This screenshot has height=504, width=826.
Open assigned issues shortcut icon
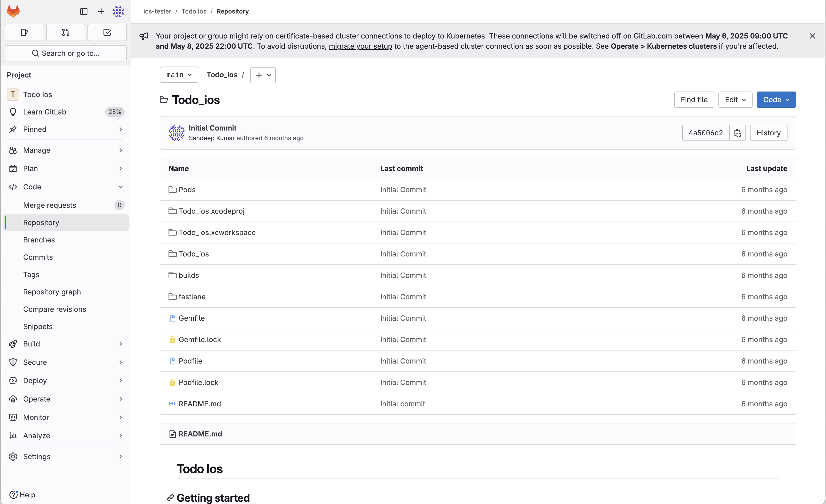24,33
